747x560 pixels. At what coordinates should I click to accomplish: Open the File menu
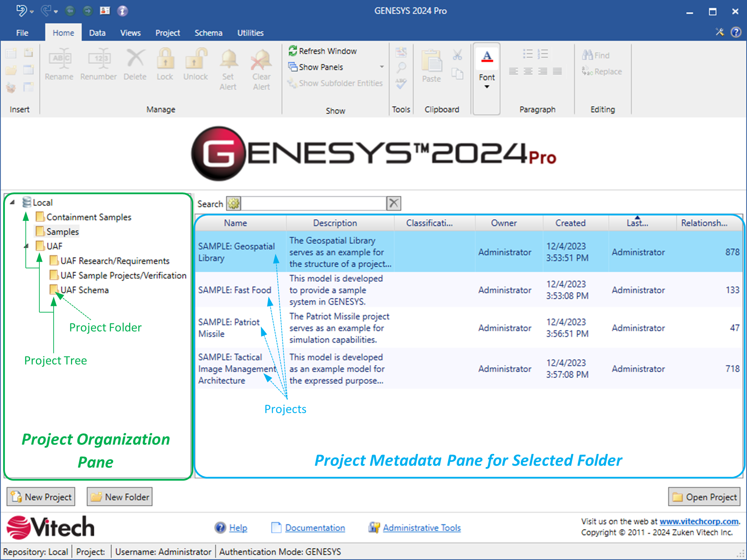22,33
